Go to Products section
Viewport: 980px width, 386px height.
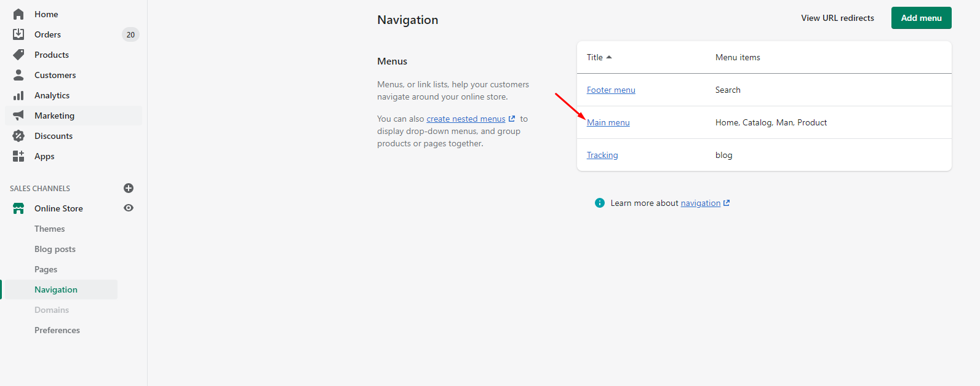pos(52,55)
